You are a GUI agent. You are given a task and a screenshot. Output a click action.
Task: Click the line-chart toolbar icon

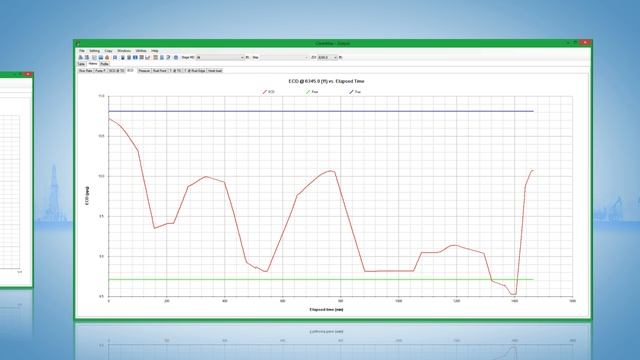pyautogui.click(x=147, y=58)
